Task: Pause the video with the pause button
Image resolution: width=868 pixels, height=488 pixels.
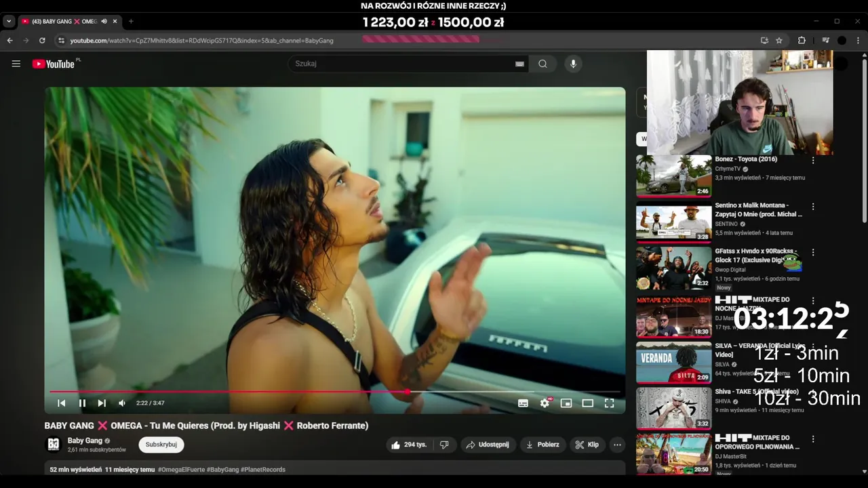Action: click(82, 403)
